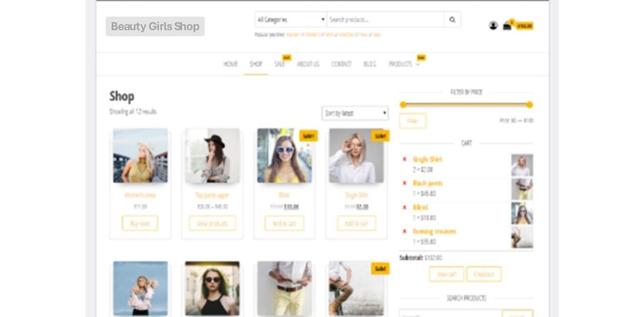The width and height of the screenshot is (644, 317).
Task: Open the Sale menu item
Action: click(280, 64)
